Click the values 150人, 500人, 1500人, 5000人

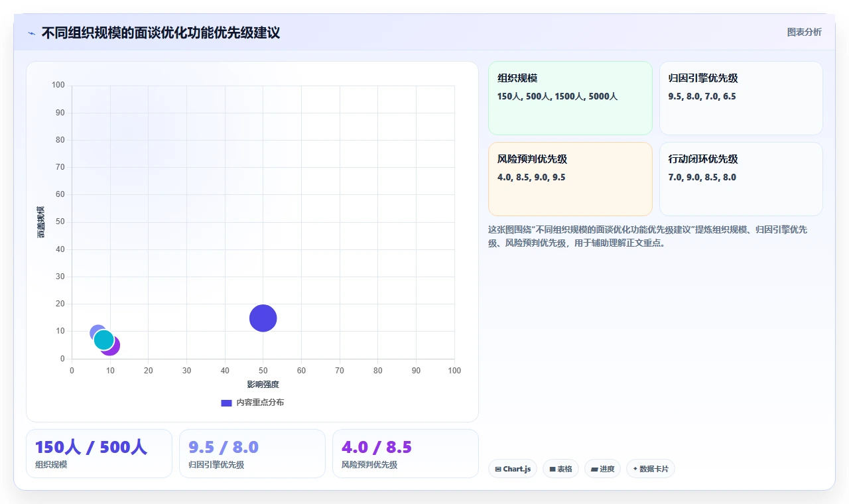(557, 97)
